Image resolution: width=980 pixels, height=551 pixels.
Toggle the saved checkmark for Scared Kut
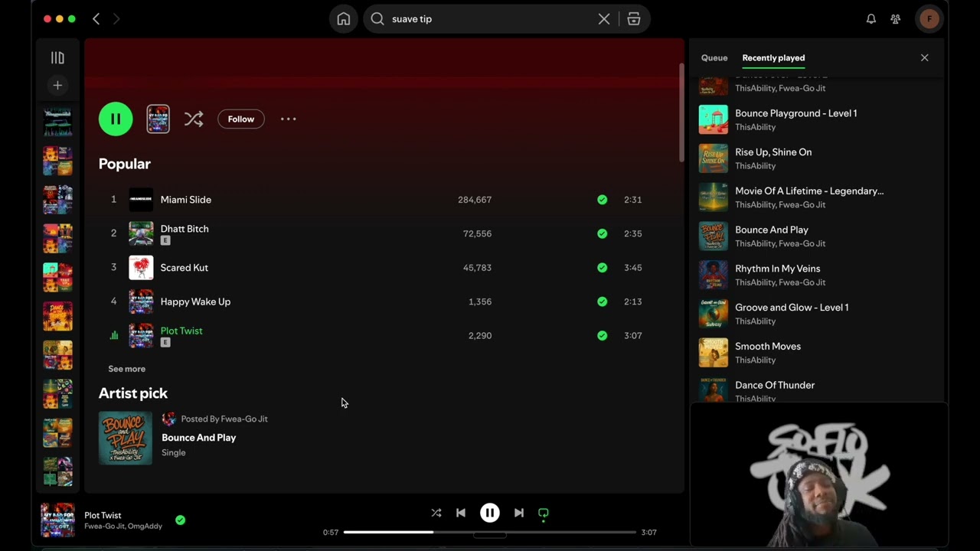603,268
